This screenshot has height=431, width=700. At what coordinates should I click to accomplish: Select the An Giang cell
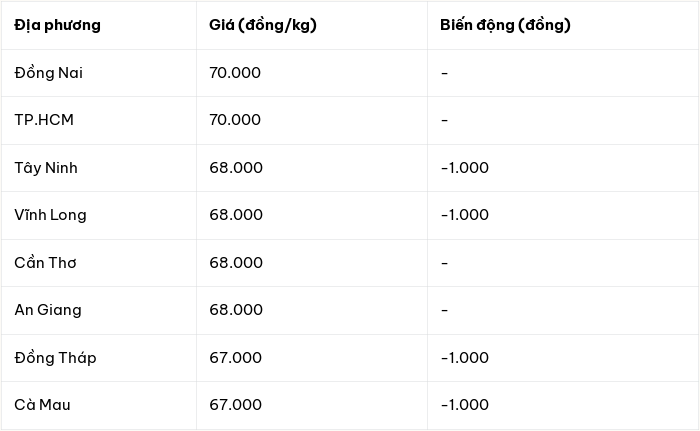pos(48,310)
